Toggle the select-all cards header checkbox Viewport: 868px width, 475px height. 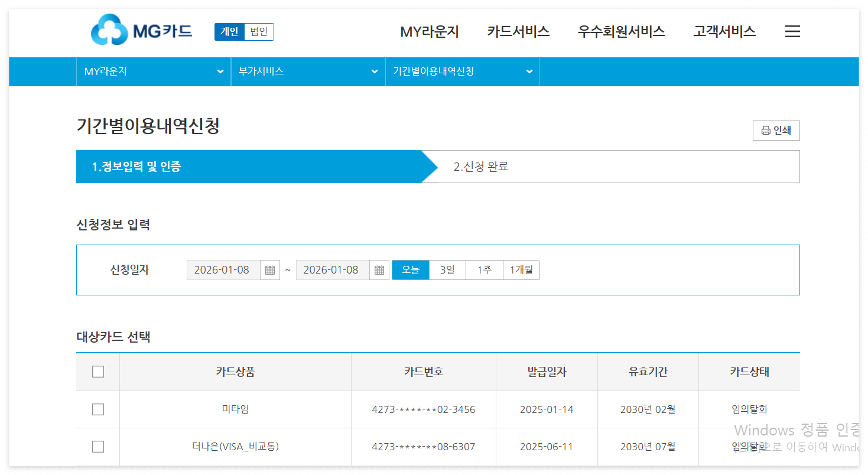98,372
